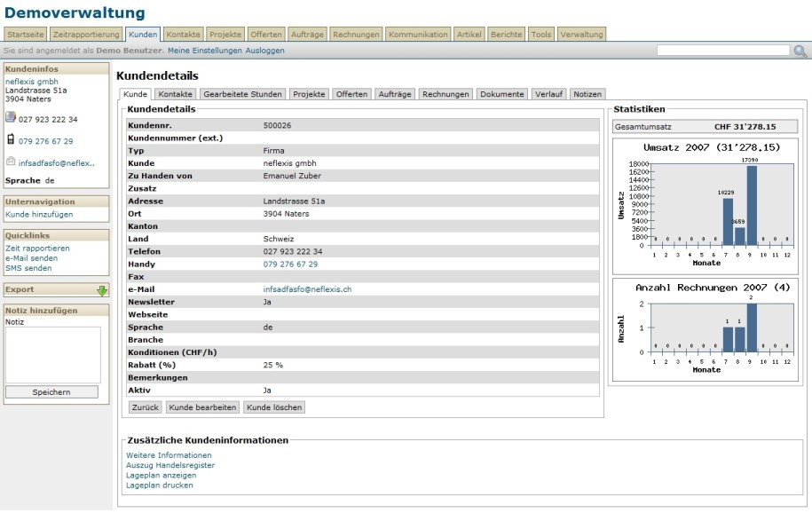Click into the Notiz text area
Screen dimensions: 812x513
click(53, 355)
